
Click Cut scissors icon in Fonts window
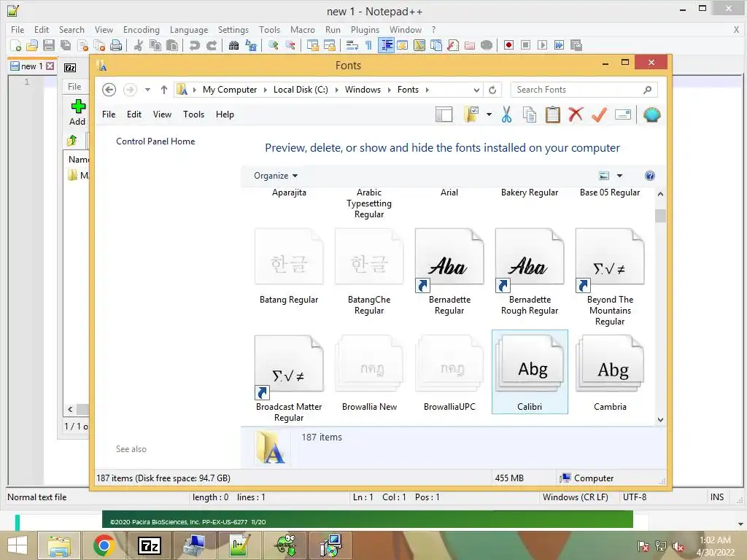click(x=506, y=114)
